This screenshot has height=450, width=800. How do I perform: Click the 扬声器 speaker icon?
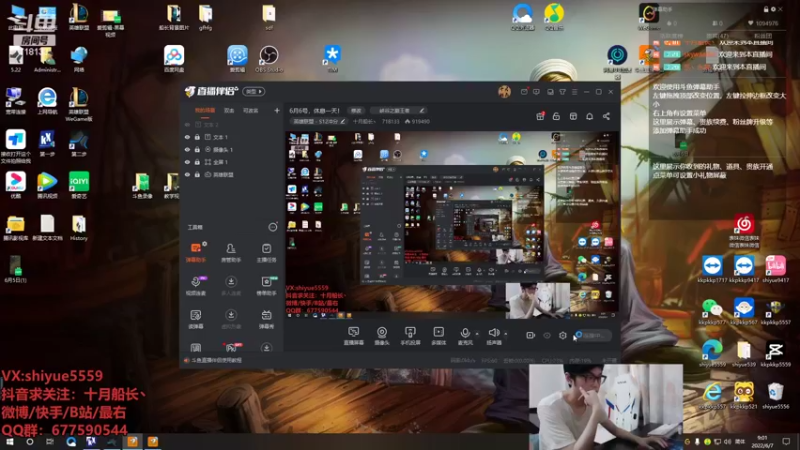click(493, 333)
